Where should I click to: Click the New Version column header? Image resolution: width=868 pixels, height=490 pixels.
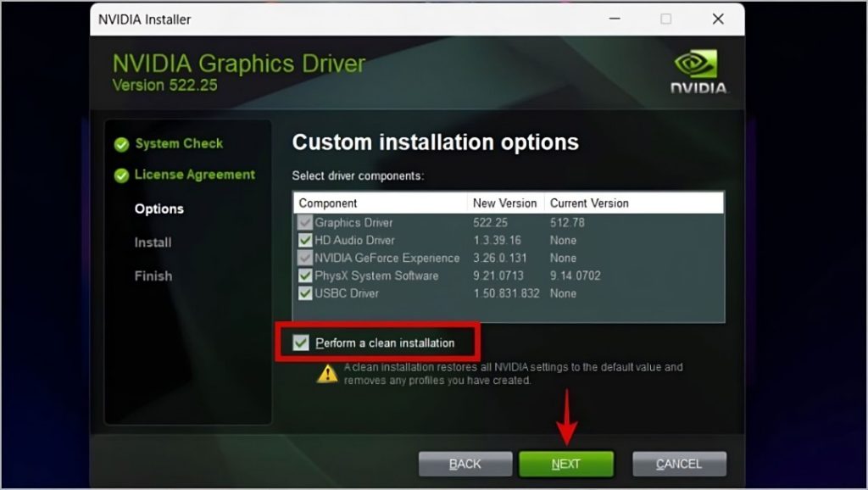[505, 203]
